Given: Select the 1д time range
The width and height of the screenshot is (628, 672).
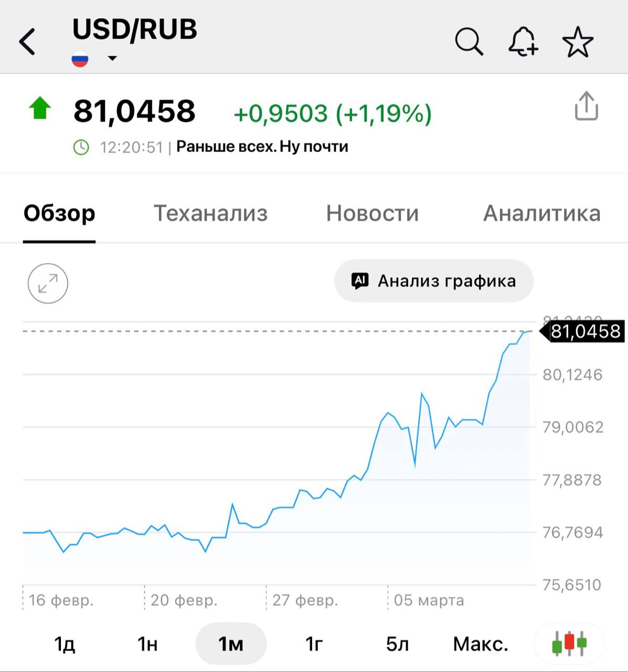Looking at the screenshot, I should tap(65, 644).
